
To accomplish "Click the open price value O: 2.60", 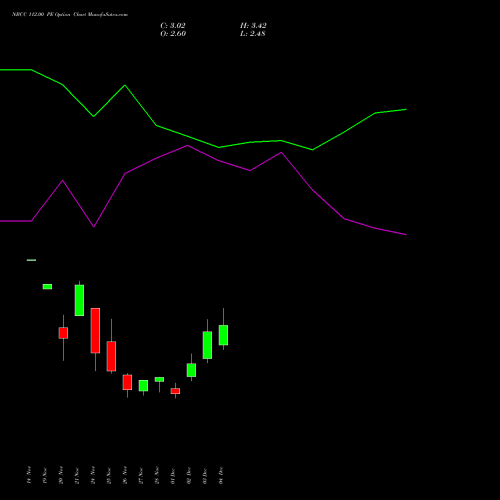I will coord(173,34).
